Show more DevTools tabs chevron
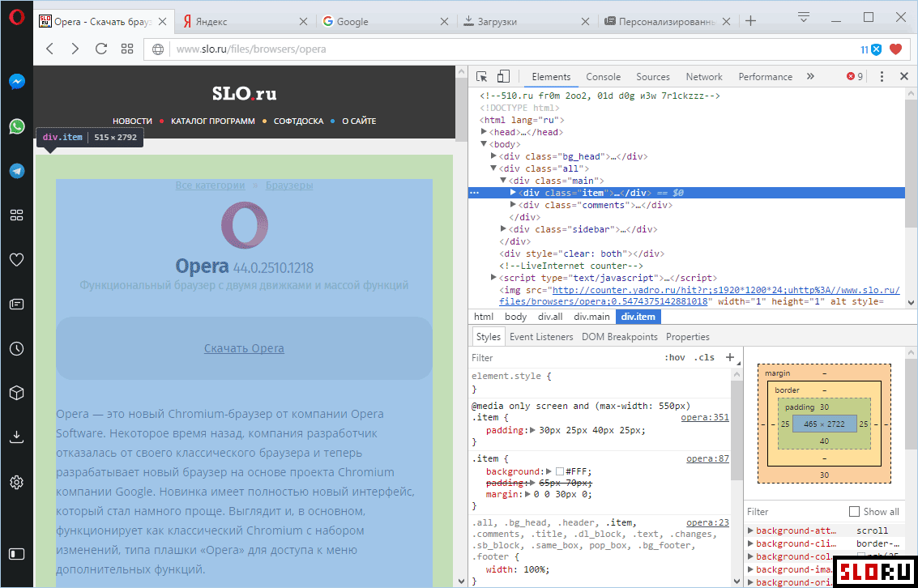918x588 pixels. [810, 77]
